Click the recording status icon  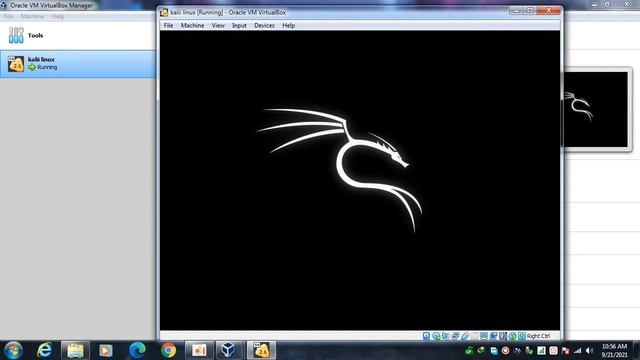[x=493, y=336]
